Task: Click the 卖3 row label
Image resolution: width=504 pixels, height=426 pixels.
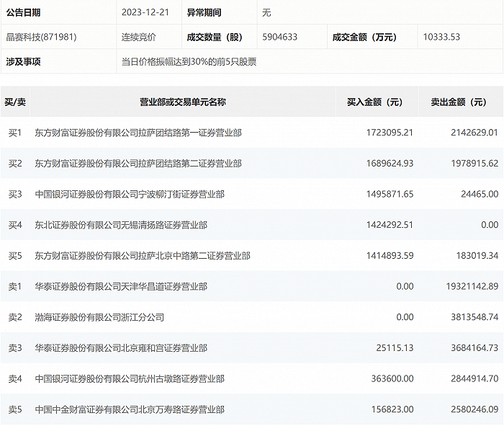Action: [15, 348]
